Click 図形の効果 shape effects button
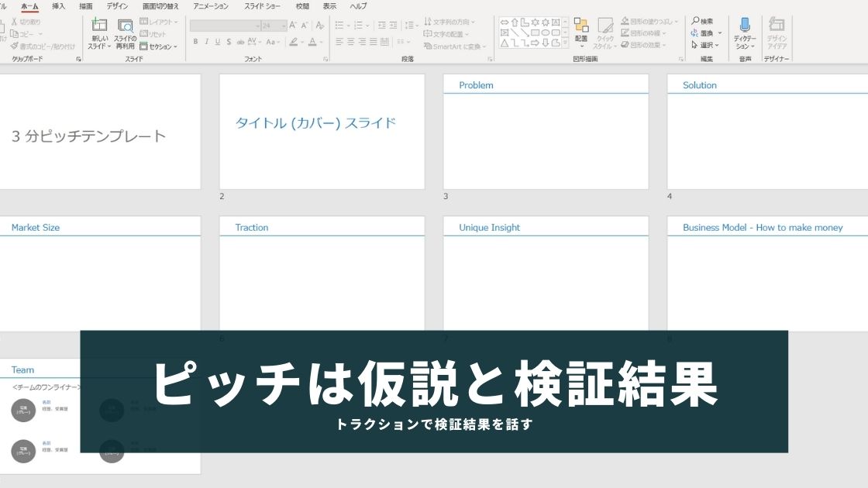 pos(643,45)
